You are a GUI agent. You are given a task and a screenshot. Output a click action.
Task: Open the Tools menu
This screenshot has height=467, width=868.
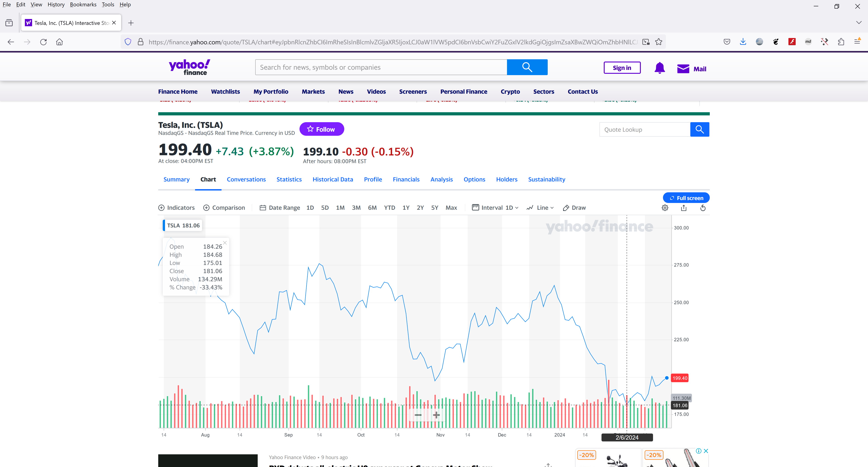click(x=108, y=4)
